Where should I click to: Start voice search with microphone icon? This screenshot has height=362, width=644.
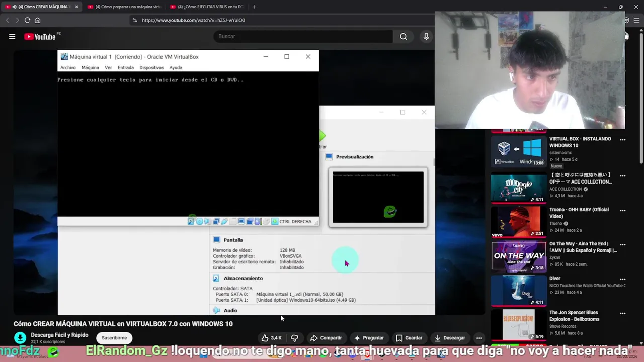(426, 36)
